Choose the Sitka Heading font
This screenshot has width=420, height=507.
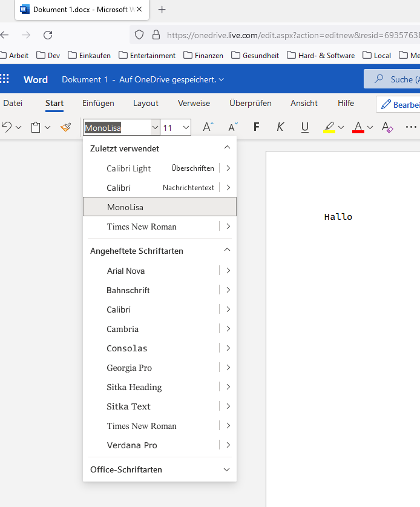tap(151, 387)
